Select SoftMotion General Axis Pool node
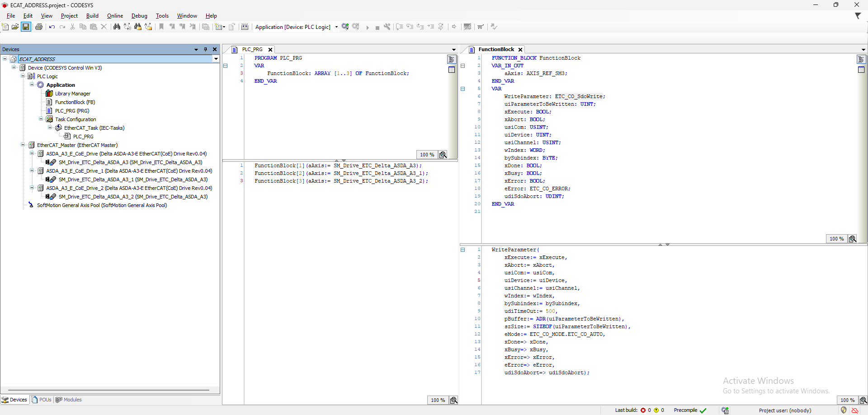The height and width of the screenshot is (415, 868). [102, 205]
